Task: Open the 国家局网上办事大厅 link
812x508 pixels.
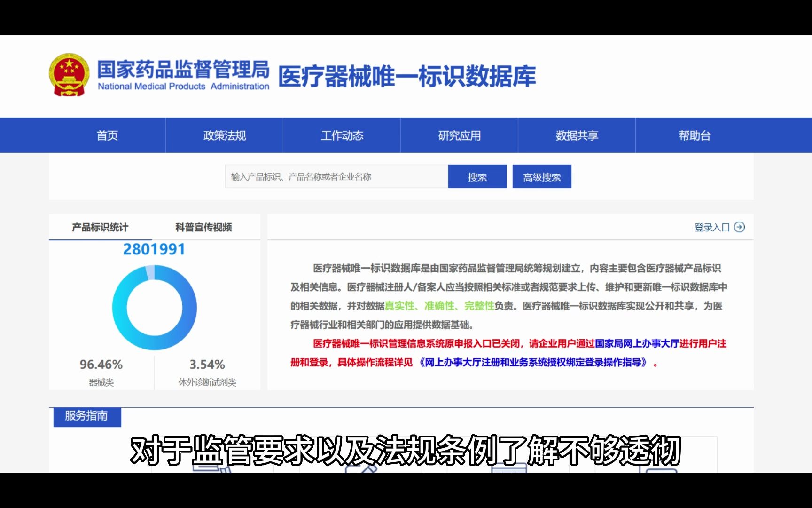Action: [637, 343]
